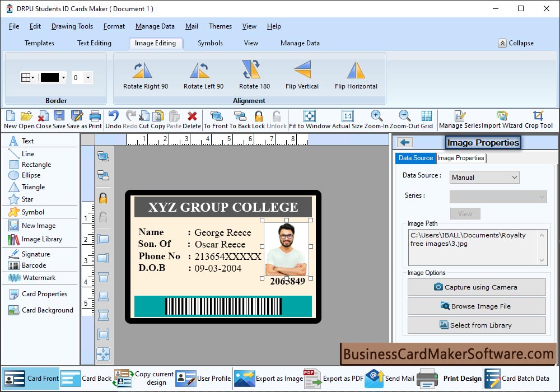Screen dimensions: 560x392
Task: Collapse the ribbon panel
Action: [516, 43]
